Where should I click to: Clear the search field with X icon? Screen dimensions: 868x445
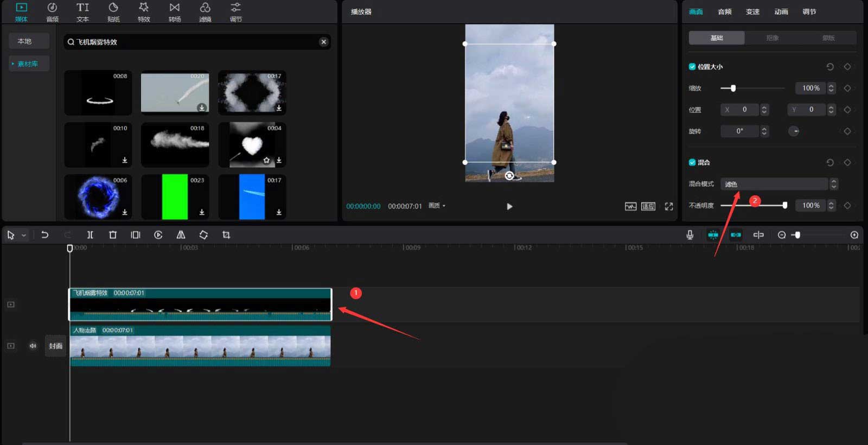[x=323, y=42]
